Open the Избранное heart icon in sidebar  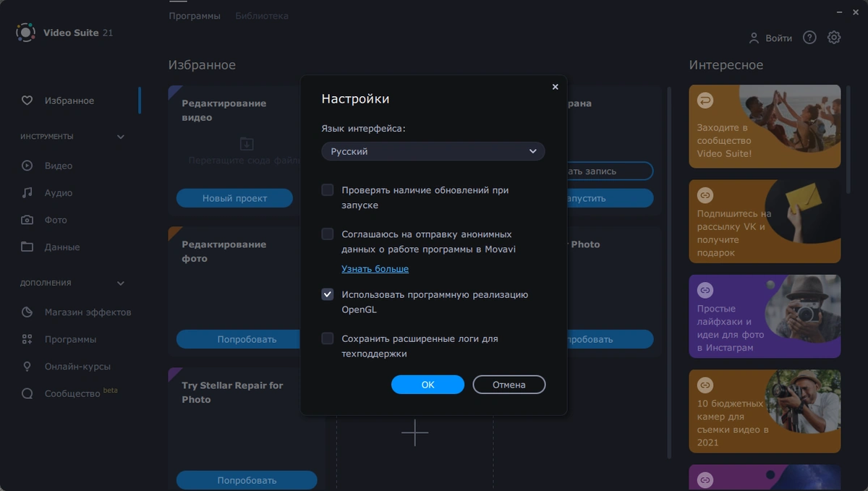coord(27,101)
